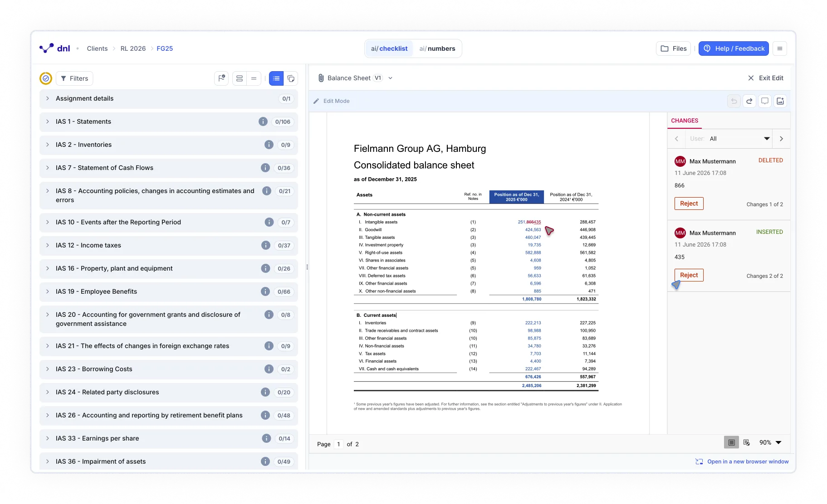Select the list view toggle
This screenshot has height=504, width=827.
tap(276, 78)
